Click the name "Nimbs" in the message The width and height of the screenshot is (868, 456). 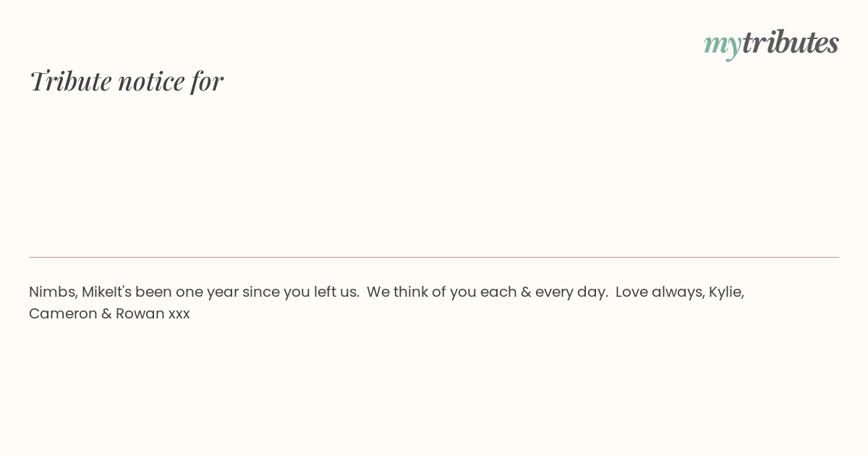(51, 292)
